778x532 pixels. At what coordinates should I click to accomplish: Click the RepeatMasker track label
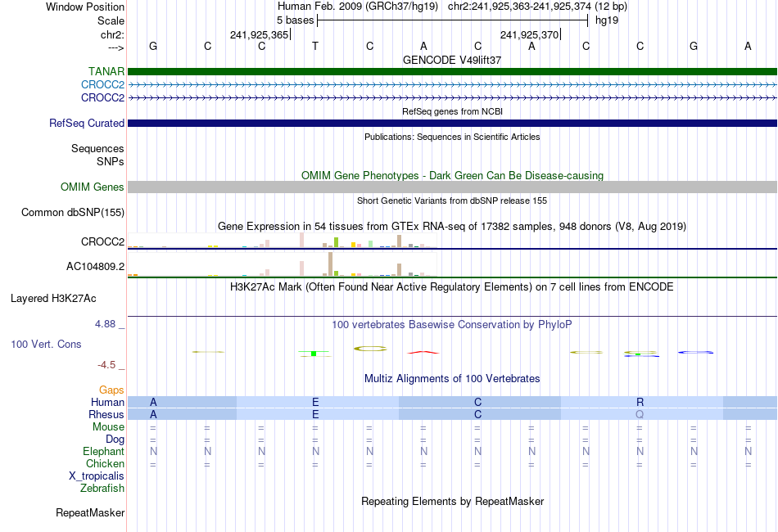[90, 512]
